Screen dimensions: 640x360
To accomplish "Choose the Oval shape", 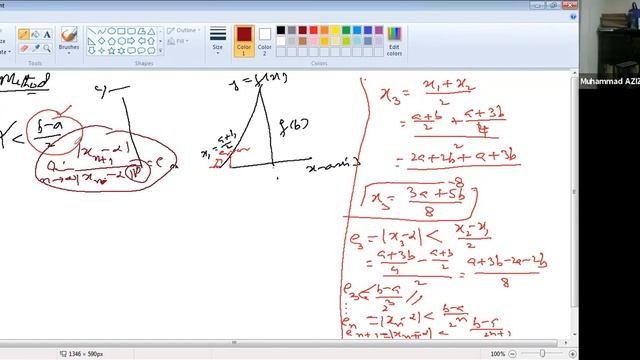I will (111, 31).
